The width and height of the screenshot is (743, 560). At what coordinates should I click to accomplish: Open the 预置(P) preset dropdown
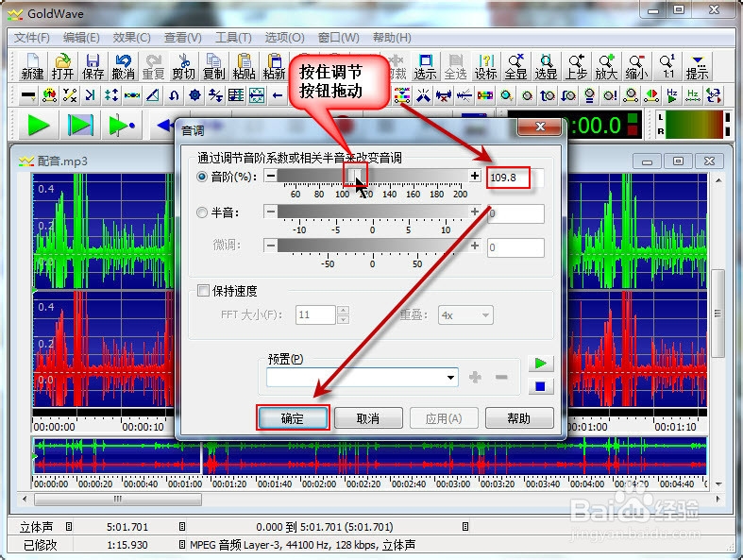[450, 378]
